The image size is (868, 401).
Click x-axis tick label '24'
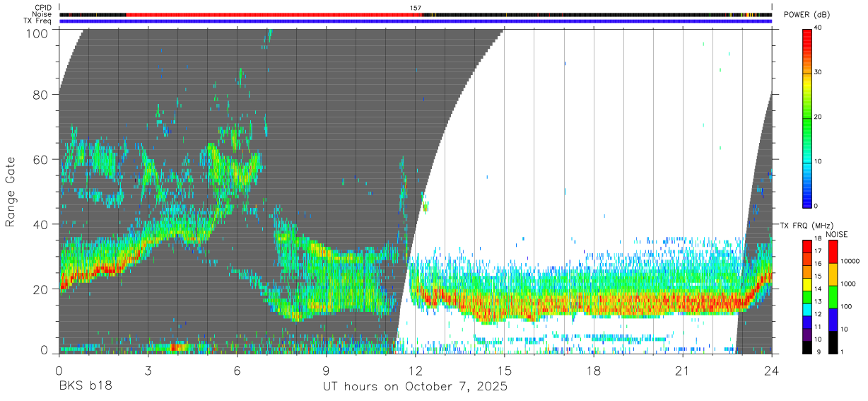coord(772,371)
